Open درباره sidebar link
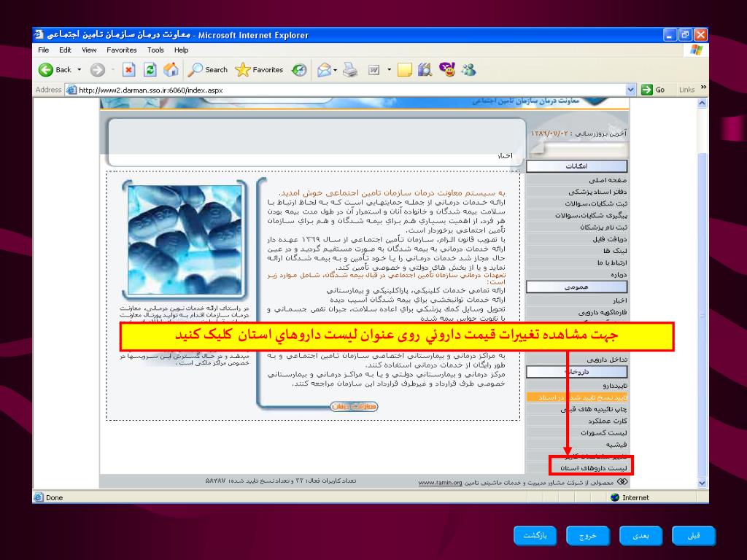This screenshot has height=560, width=747. pyautogui.click(x=619, y=275)
